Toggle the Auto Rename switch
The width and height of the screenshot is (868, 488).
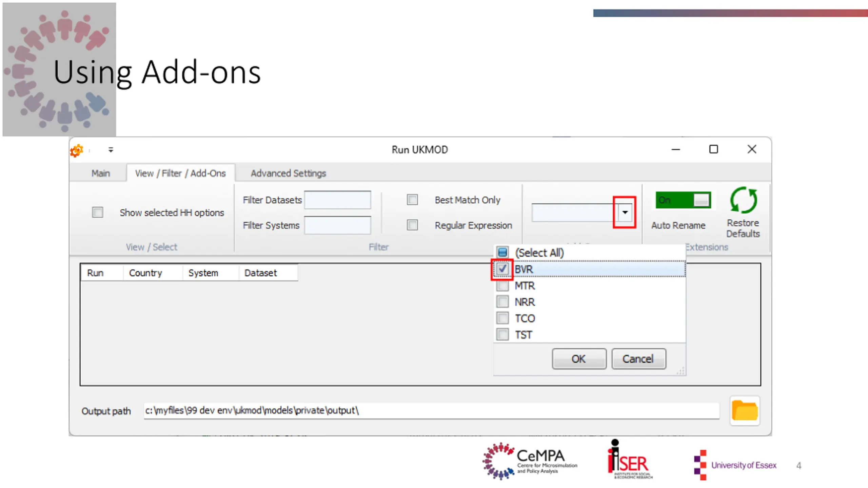tap(683, 200)
